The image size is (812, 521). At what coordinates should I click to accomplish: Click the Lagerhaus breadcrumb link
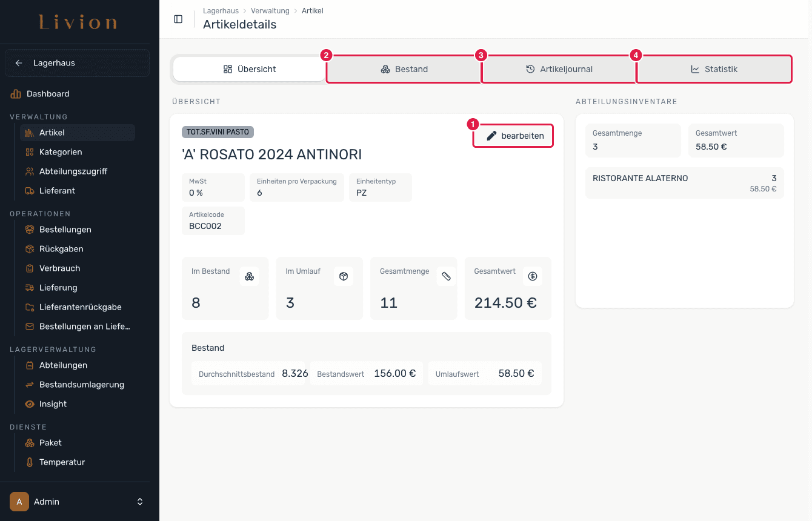221,11
